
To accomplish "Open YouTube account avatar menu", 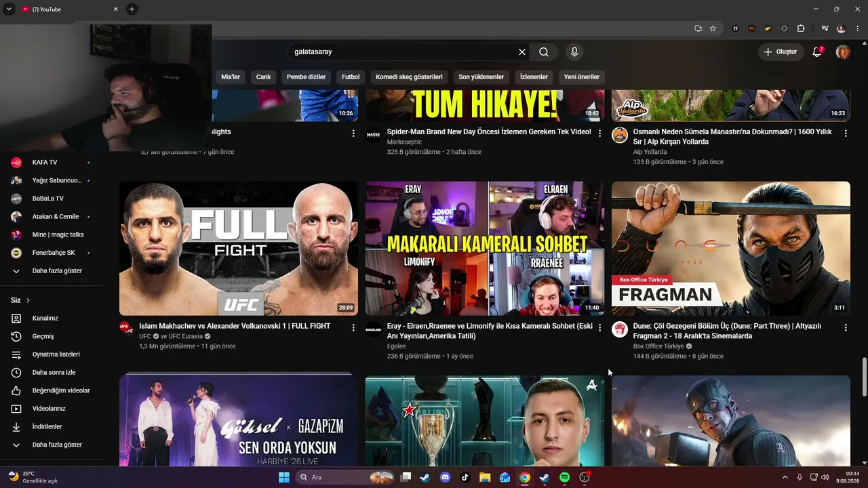I will (843, 52).
